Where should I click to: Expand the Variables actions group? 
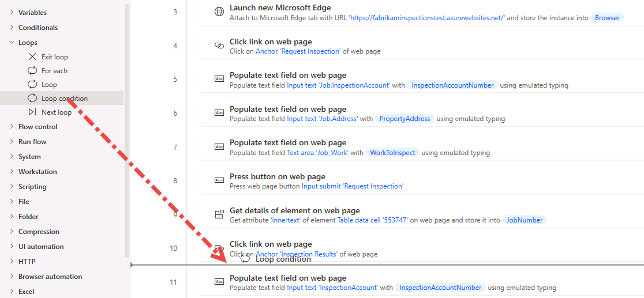12,13
